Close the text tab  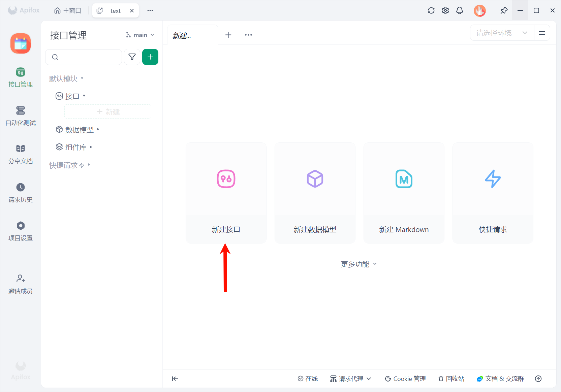[132, 10]
